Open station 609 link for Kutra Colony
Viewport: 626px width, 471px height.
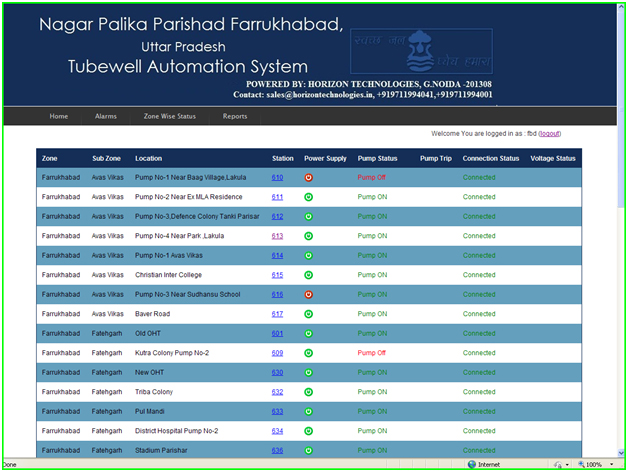(x=277, y=353)
